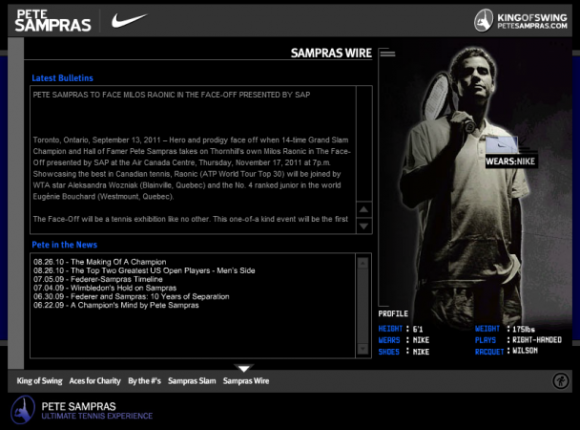Image resolution: width=580 pixels, height=430 pixels.
Task: Click the Pete Sampras Ultimate Tennis Experience text
Action: point(97,411)
